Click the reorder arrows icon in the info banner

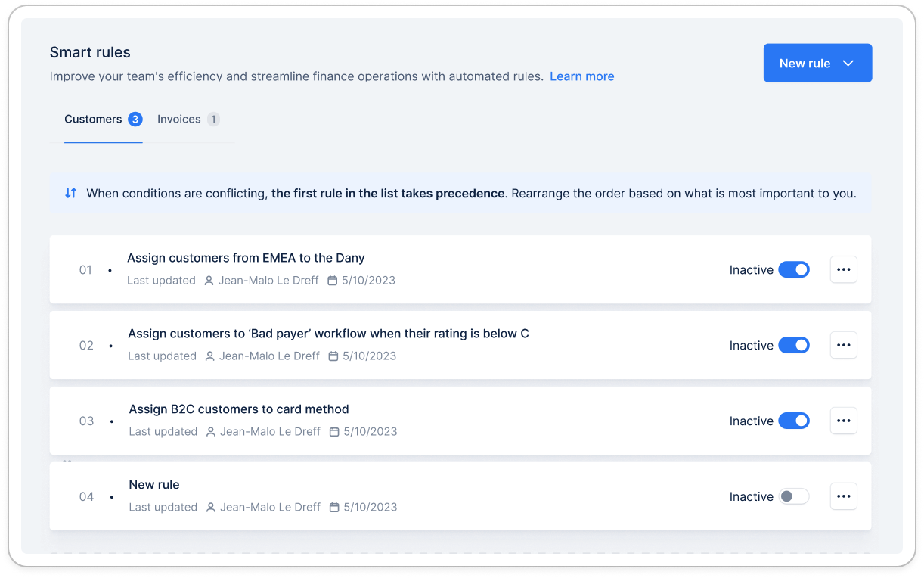pos(70,193)
